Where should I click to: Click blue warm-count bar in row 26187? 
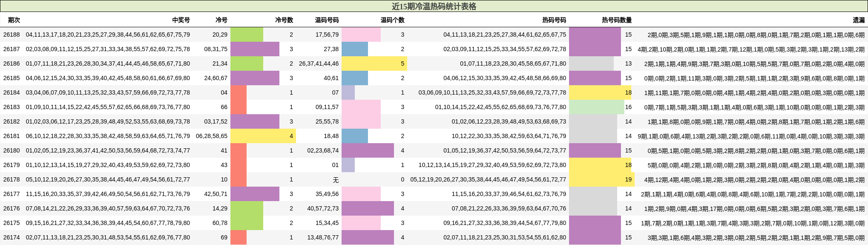tap(355, 49)
